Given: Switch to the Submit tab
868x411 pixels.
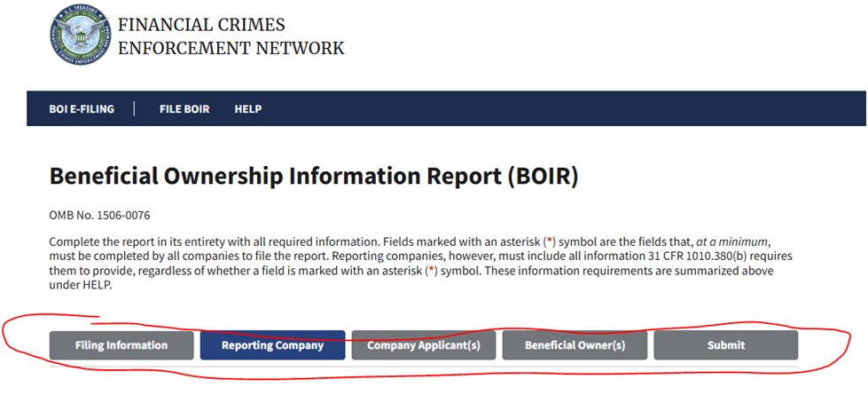Looking at the screenshot, I should 726,345.
